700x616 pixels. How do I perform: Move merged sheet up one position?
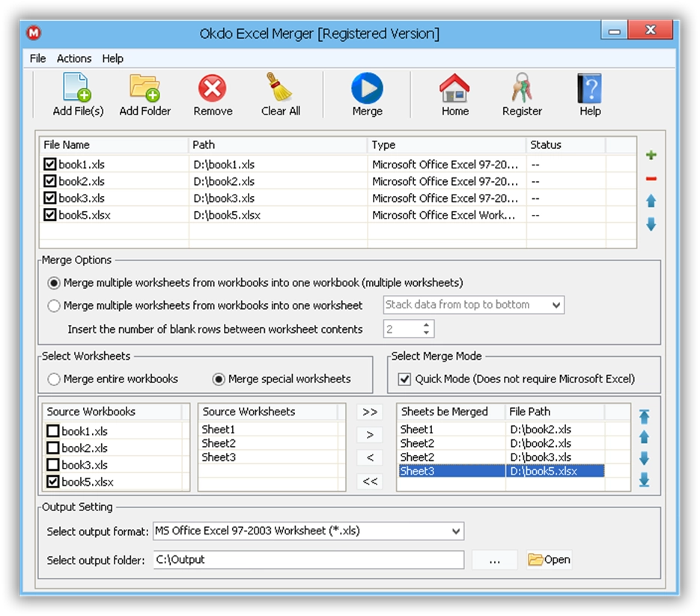[644, 437]
